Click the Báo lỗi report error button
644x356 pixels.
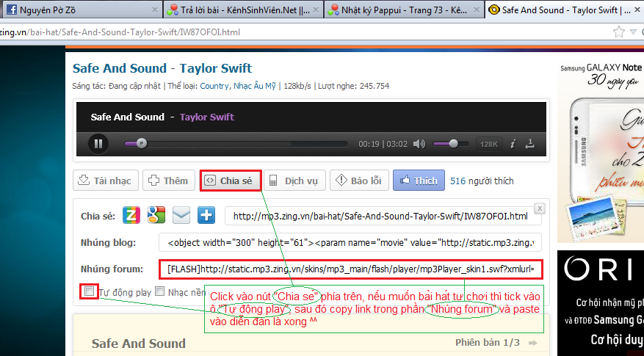(x=359, y=181)
